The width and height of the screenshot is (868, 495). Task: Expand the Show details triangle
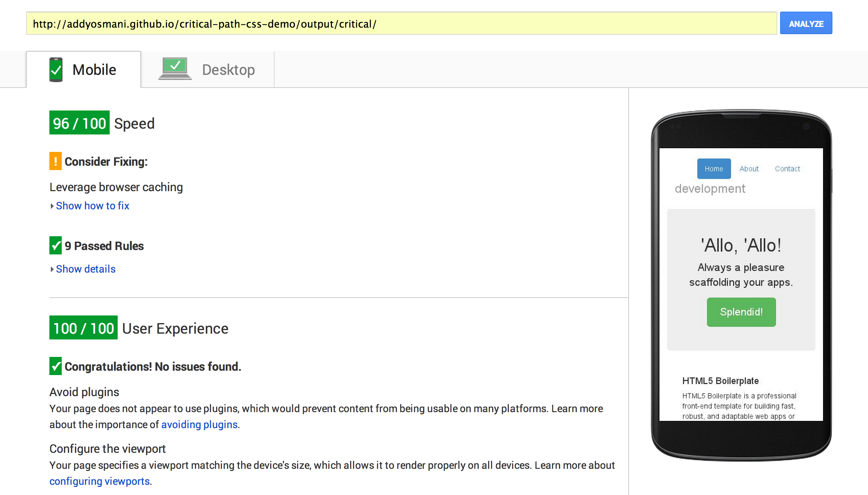(x=52, y=269)
